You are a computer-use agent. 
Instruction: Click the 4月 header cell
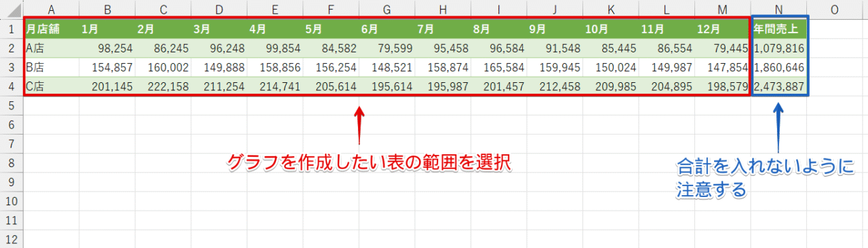(x=275, y=29)
